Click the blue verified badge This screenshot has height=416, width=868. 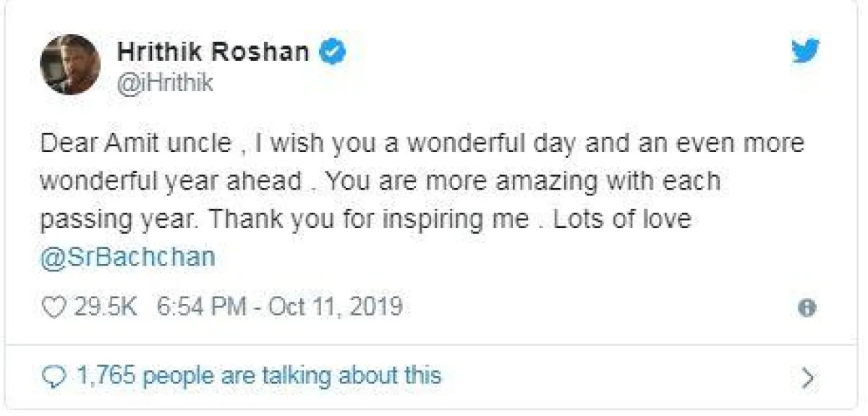pyautogui.click(x=332, y=52)
